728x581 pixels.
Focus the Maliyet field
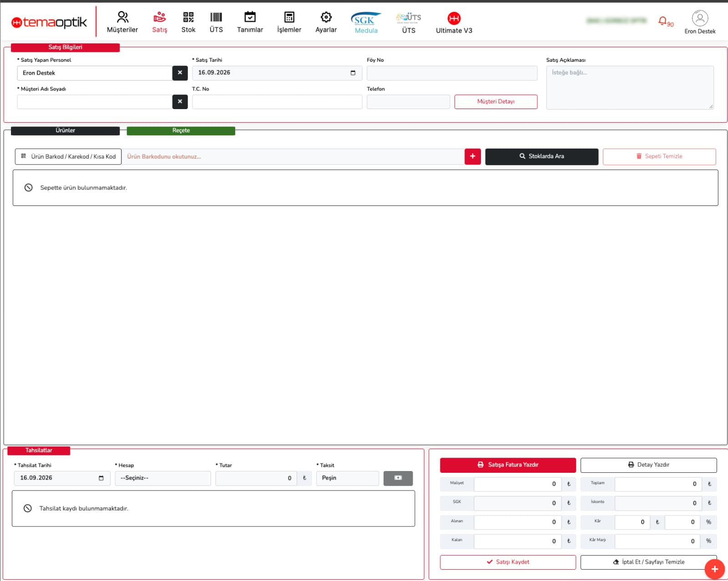517,484
